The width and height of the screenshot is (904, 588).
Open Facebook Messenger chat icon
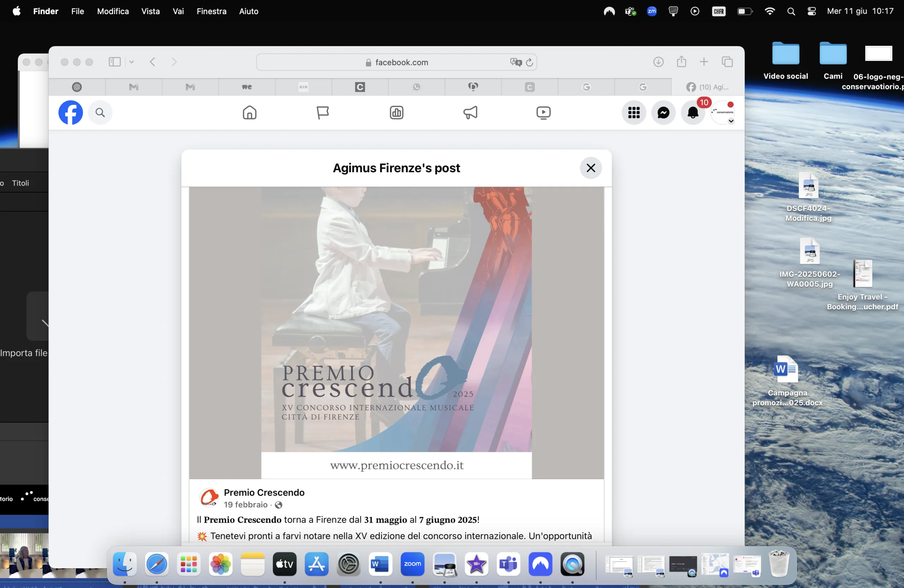click(x=663, y=113)
